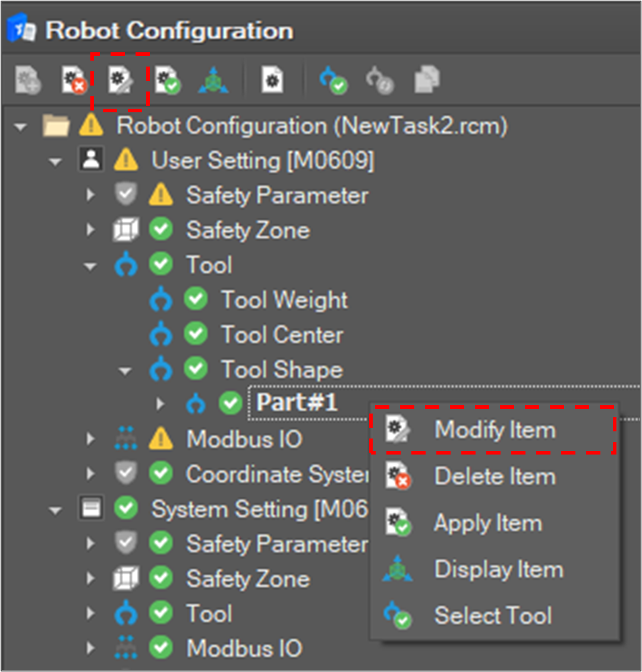
Task: Choose Modify Item from context menu
Action: tap(495, 430)
